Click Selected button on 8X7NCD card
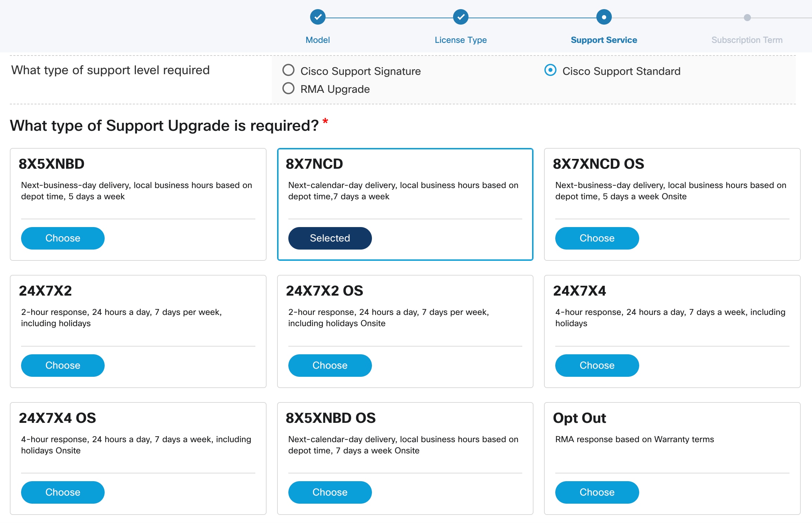The height and width of the screenshot is (523, 812). coord(330,238)
